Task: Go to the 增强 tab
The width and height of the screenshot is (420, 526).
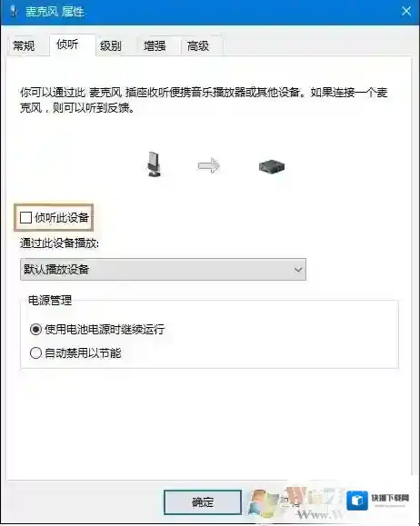Action: coord(155,46)
